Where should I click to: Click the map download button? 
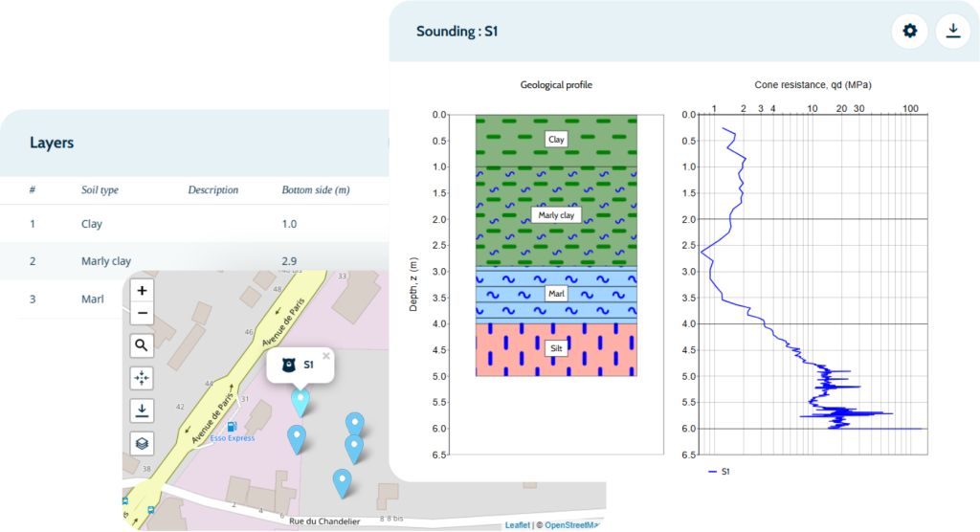143,410
